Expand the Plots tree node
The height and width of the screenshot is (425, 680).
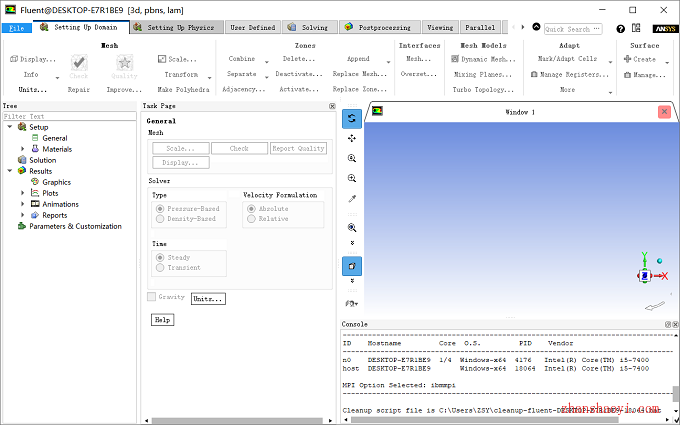[x=23, y=193]
